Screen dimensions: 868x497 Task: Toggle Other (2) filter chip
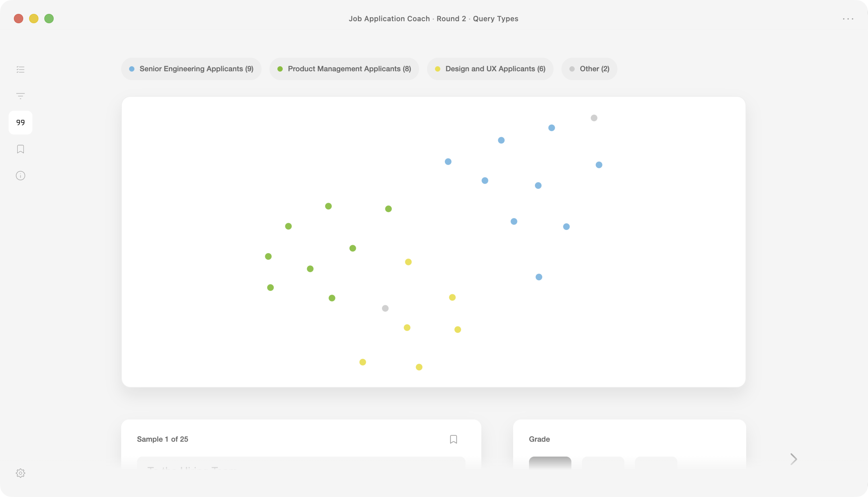click(x=589, y=69)
